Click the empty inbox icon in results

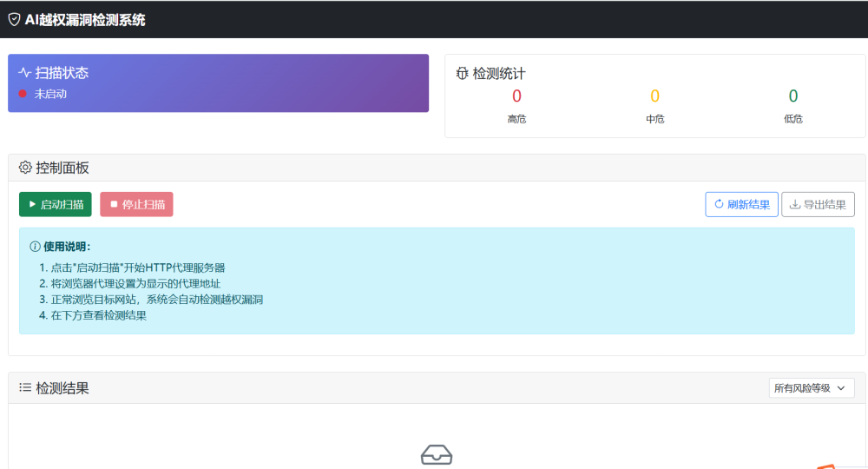pos(436,454)
